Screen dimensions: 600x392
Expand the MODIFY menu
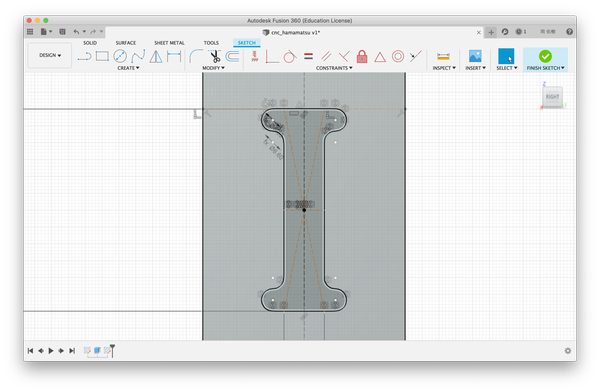[214, 68]
